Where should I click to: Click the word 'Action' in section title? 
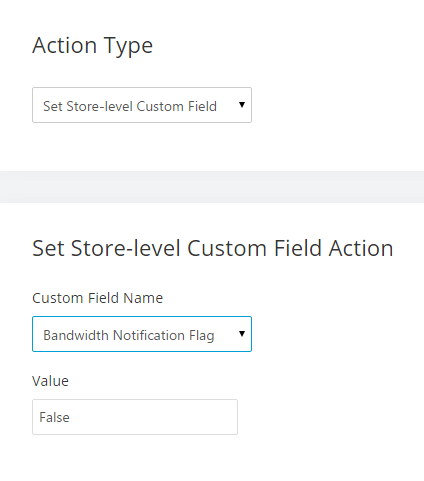click(361, 248)
